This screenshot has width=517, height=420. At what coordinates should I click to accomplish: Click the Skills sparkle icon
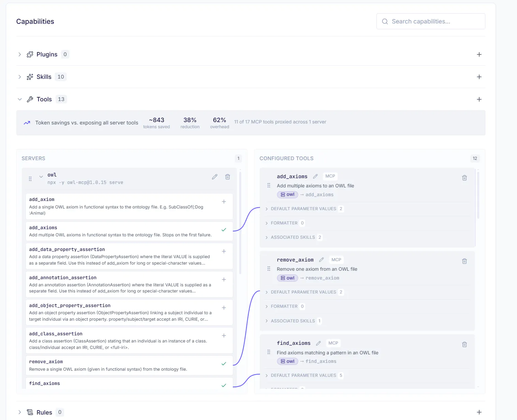[30, 77]
